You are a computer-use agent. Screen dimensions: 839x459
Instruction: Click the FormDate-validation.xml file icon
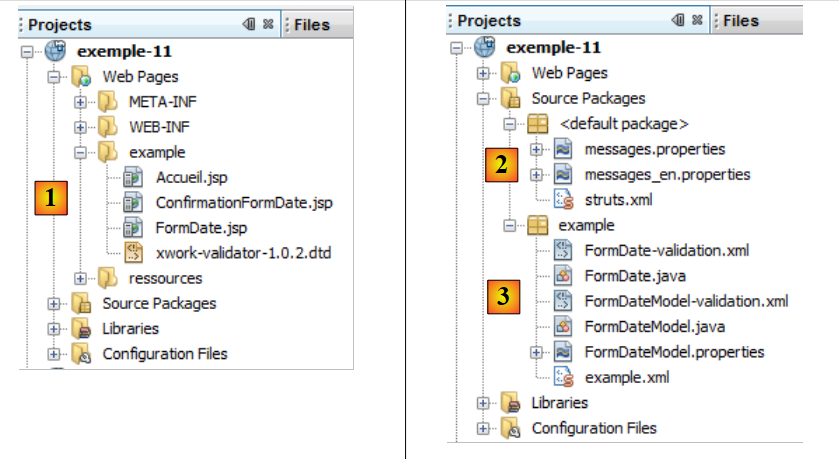tap(563, 251)
